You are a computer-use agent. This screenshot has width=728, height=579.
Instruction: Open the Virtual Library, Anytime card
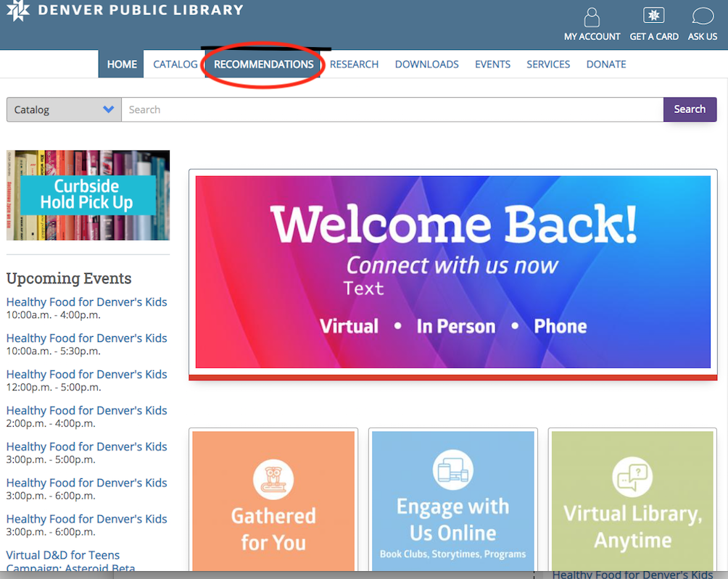click(x=632, y=501)
